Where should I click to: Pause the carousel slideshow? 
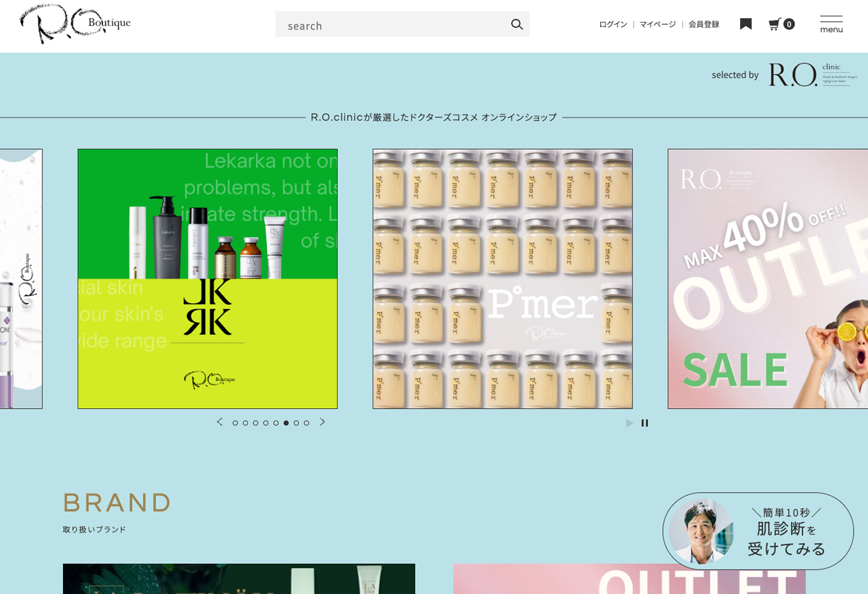click(645, 423)
